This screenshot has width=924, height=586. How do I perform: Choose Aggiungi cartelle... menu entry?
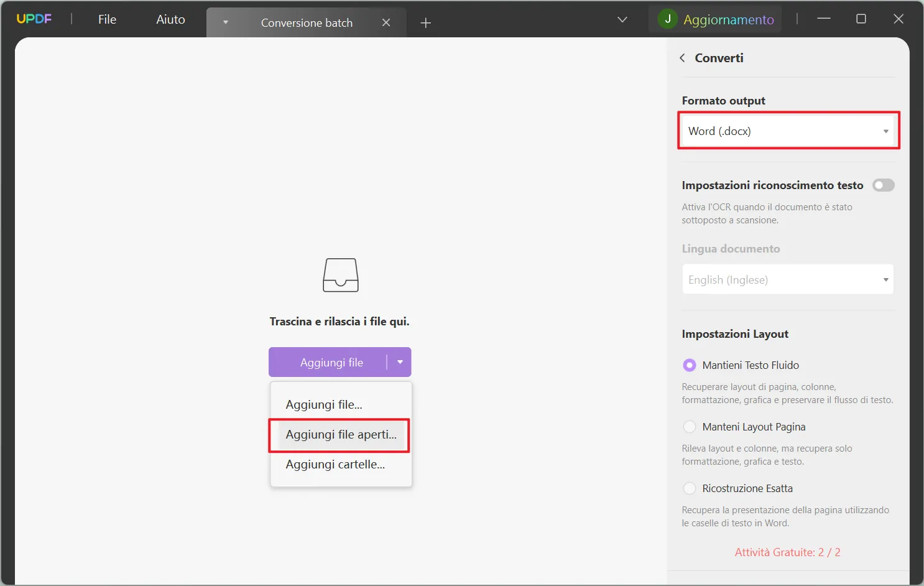point(341,464)
